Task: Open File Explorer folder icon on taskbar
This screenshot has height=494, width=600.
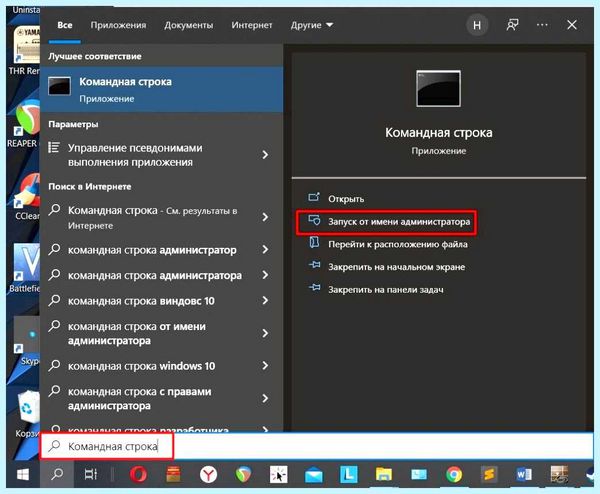Action: click(x=384, y=475)
